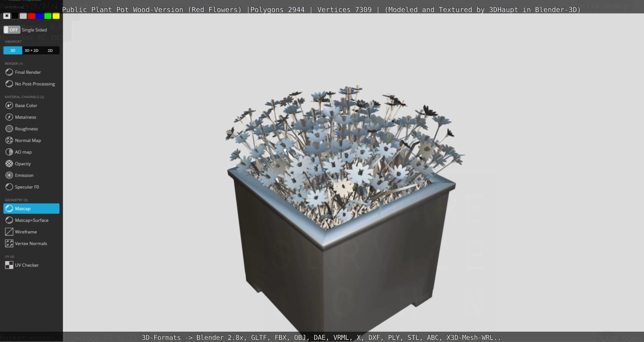Click the 'VIEWPORT' section label
This screenshot has height=342, width=644.
click(x=13, y=42)
